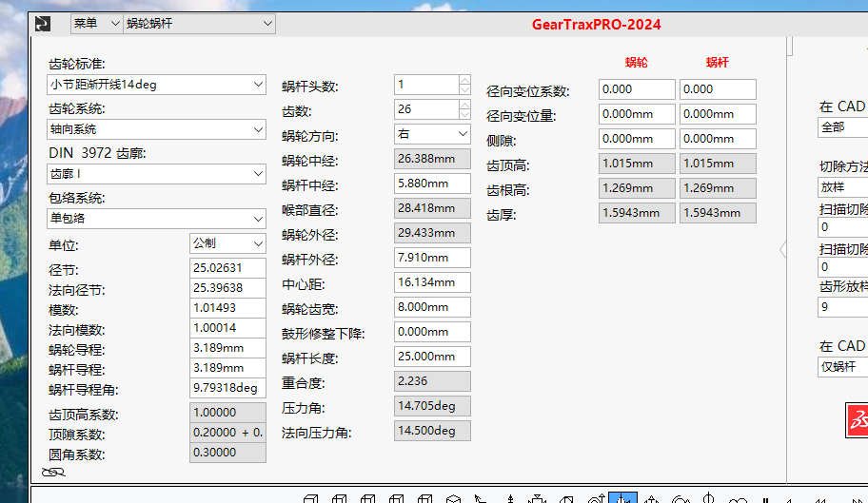Click the 蜗杆 齿根高 value 1.269mm
Screen dimensions: 868x503
[x=718, y=188]
